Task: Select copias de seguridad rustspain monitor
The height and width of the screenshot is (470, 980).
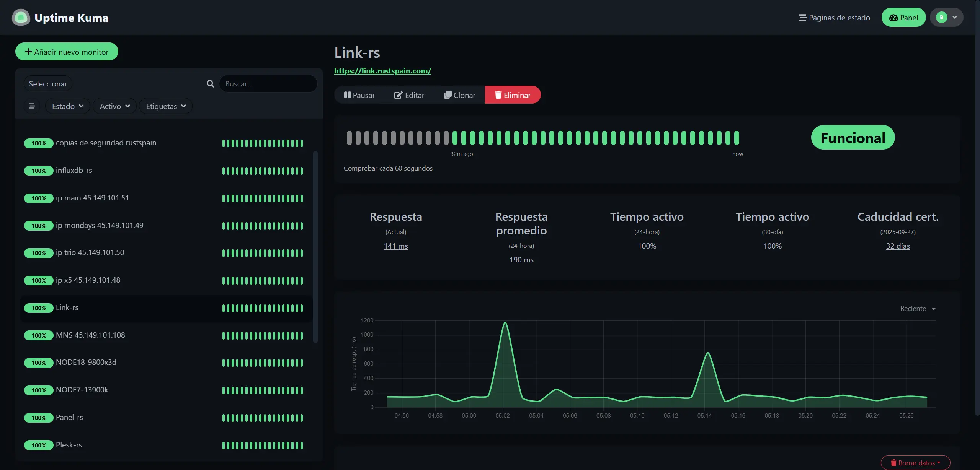Action: tap(166, 143)
